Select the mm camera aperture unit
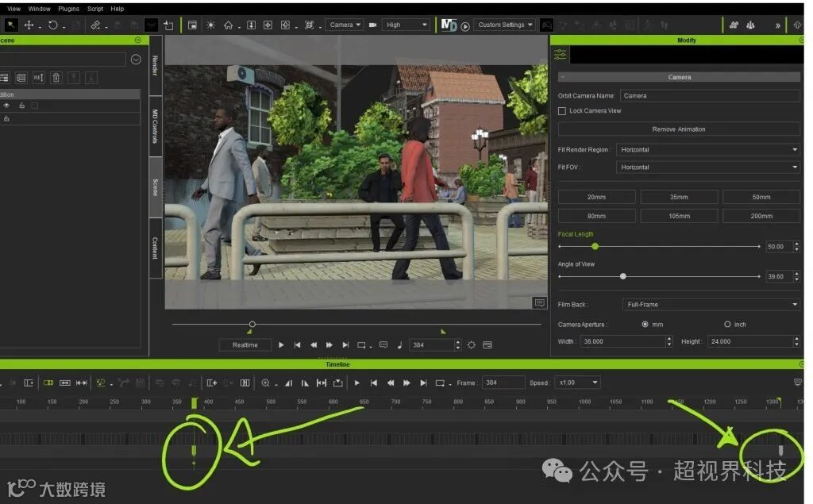 [645, 325]
